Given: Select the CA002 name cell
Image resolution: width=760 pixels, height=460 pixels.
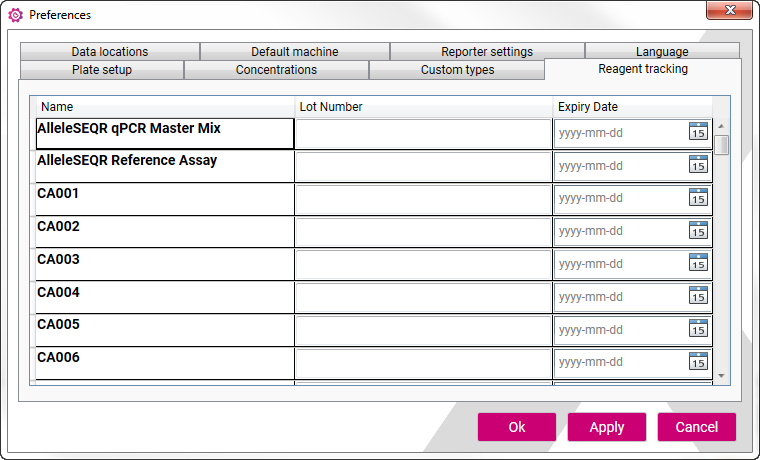Looking at the screenshot, I should point(165,232).
